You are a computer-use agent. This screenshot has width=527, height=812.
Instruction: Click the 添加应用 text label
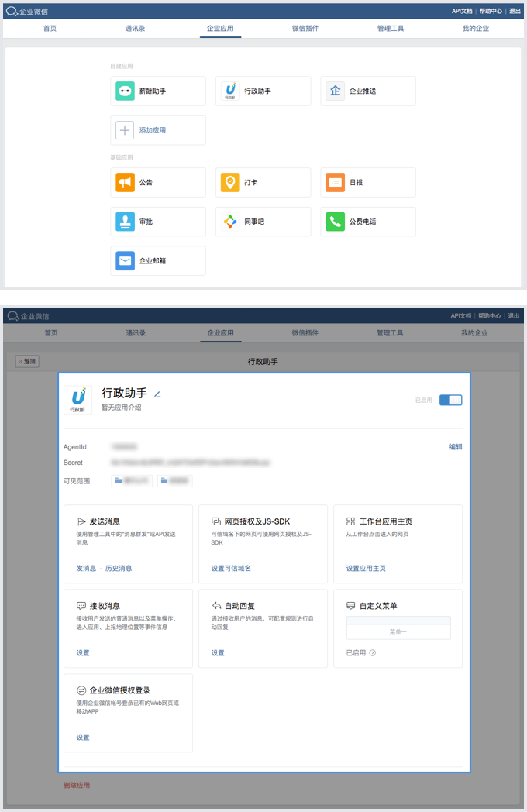[x=153, y=130]
